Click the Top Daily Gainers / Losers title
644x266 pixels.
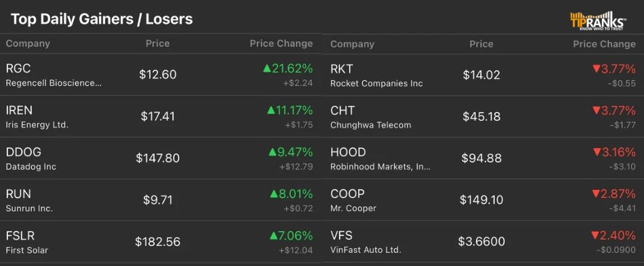point(102,19)
